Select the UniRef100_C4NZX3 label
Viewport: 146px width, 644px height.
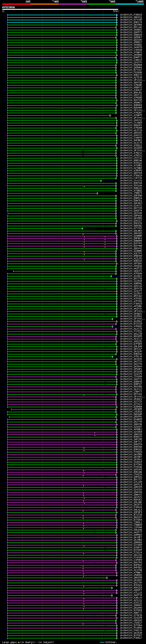pos(131,60)
